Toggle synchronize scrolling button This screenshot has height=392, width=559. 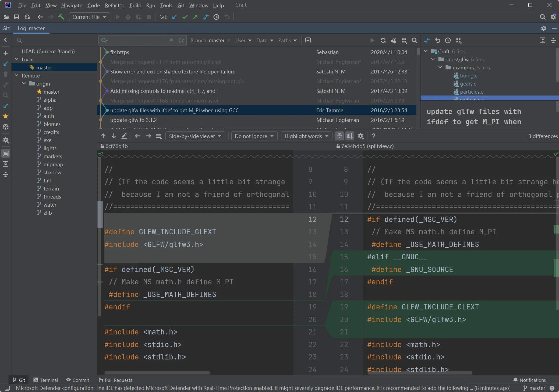click(x=350, y=136)
